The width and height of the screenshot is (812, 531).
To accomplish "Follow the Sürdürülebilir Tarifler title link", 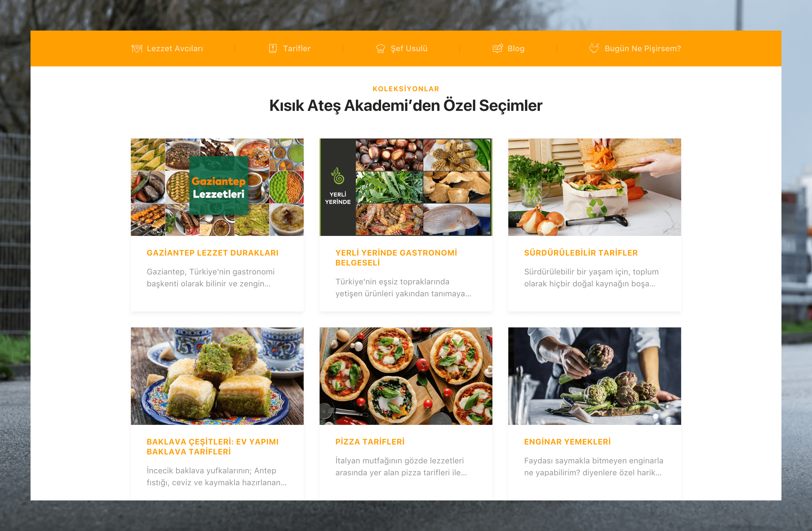I will 581,253.
